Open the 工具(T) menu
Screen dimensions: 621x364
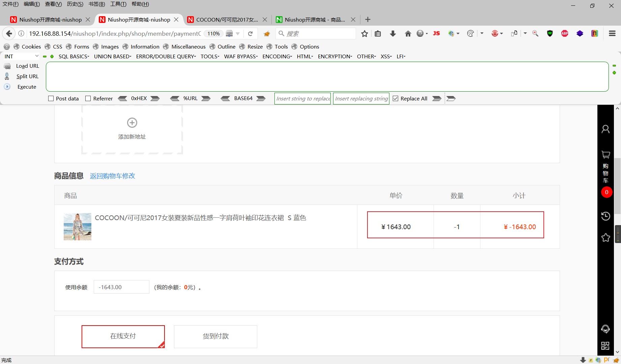118,4
